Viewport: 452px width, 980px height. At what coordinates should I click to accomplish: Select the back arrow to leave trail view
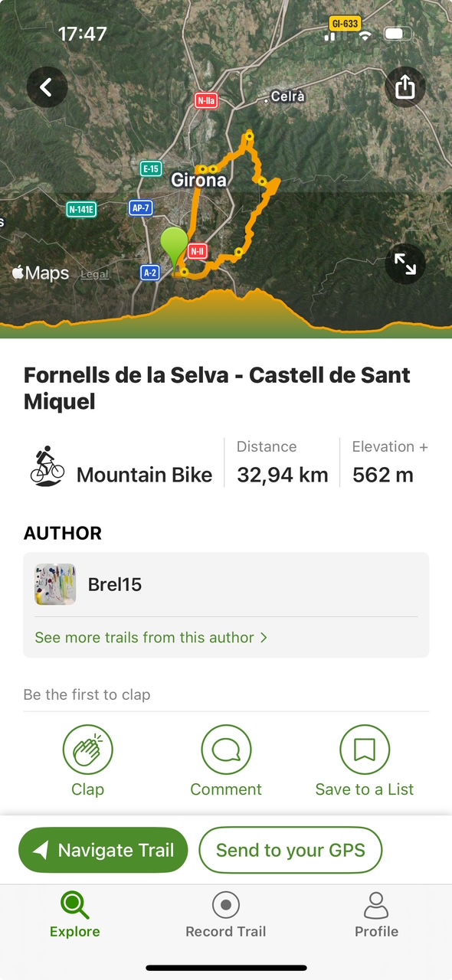(x=47, y=87)
